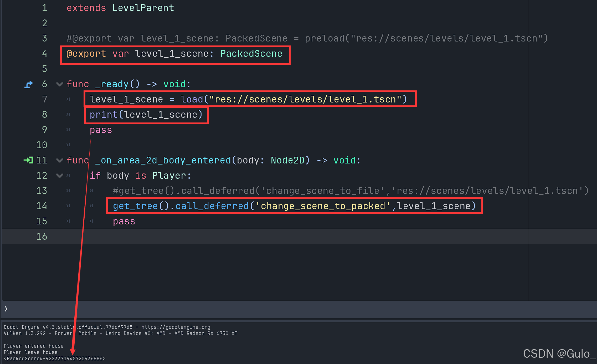Open the godotengine.org link in output

coord(176,327)
